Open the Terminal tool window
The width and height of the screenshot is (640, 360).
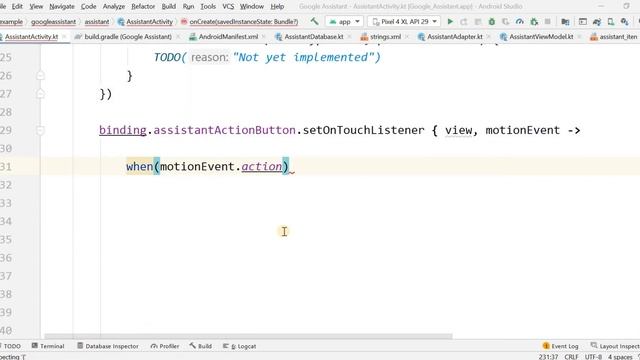[48, 346]
